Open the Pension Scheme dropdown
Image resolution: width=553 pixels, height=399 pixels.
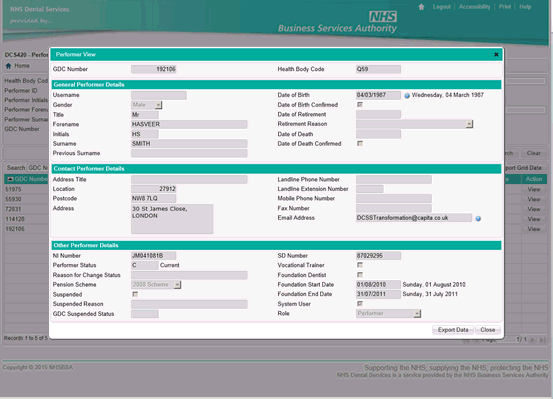(x=177, y=285)
